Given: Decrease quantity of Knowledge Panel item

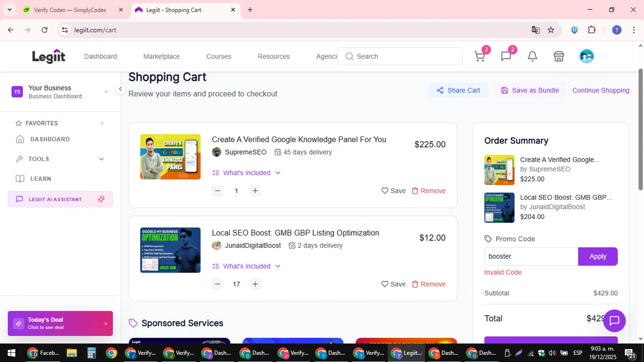Looking at the screenshot, I should (218, 191).
